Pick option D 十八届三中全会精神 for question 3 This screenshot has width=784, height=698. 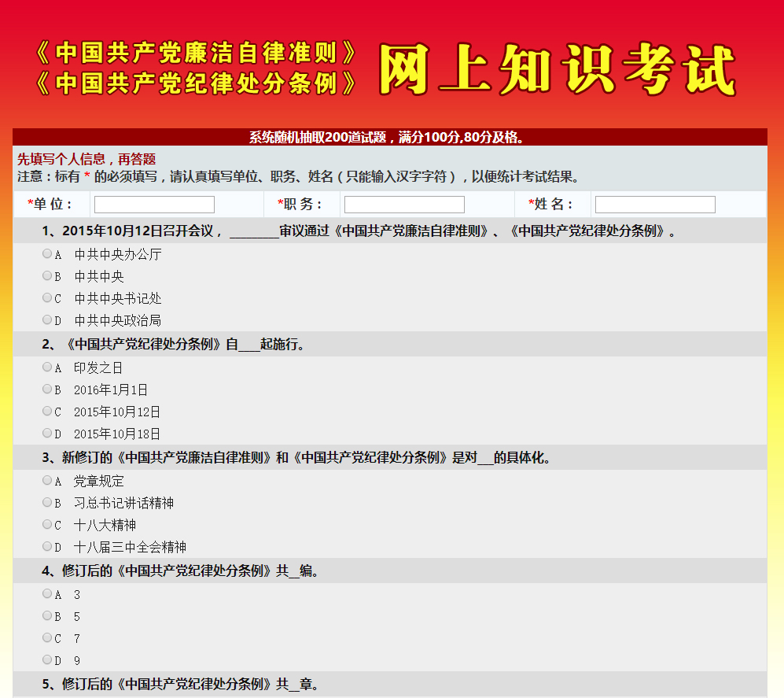tap(47, 547)
